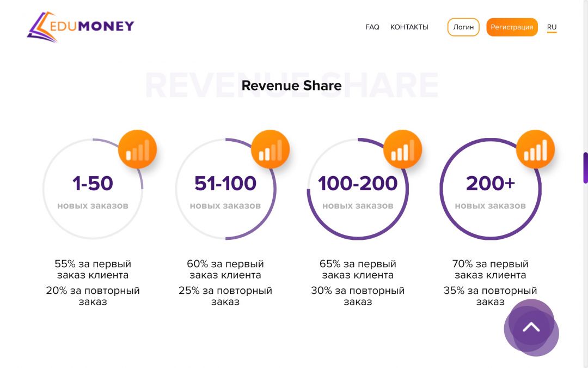Select the 200+ новых заказов circle
This screenshot has height=368, width=588.
(491, 189)
